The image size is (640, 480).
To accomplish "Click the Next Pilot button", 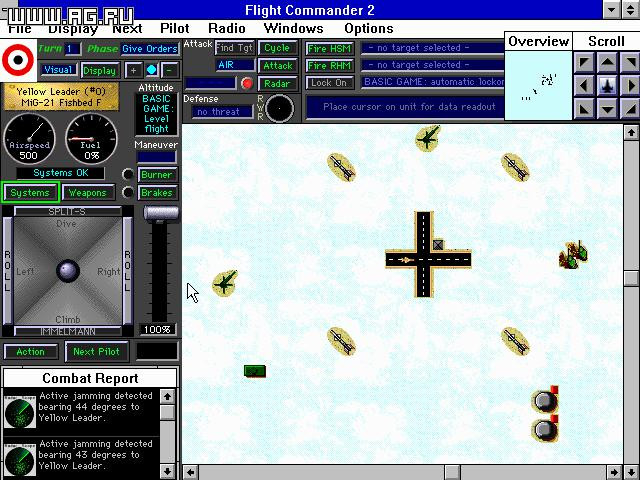I will tap(96, 351).
